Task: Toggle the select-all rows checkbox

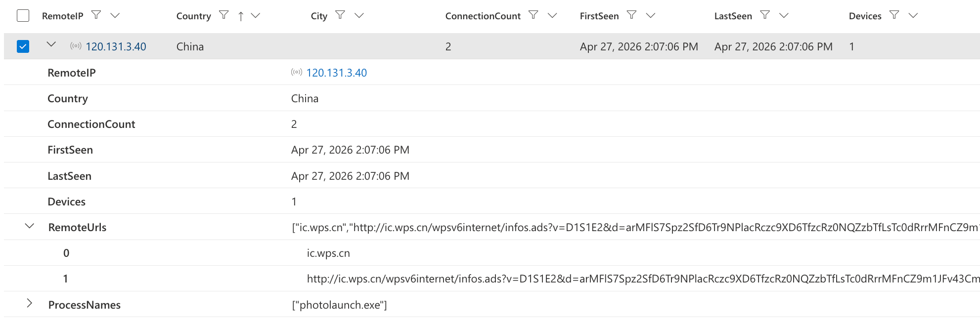Action: point(23,16)
